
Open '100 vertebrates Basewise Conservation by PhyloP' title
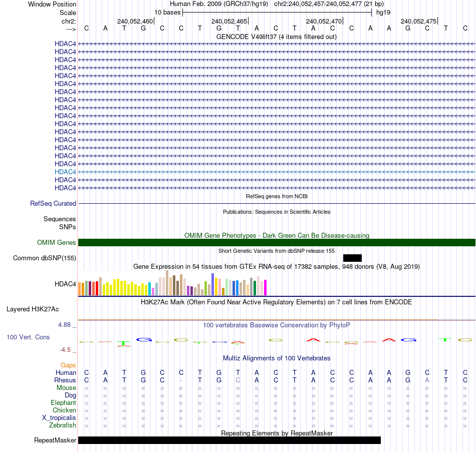pyautogui.click(x=277, y=325)
